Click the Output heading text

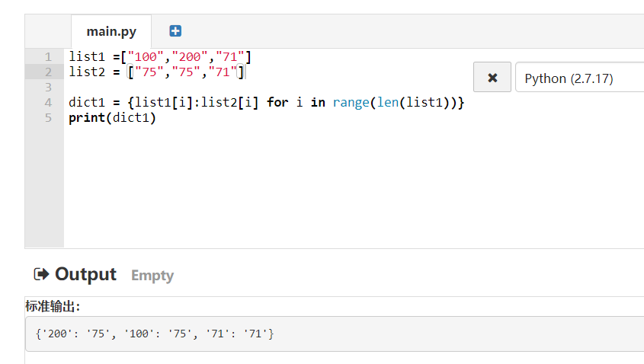pyautogui.click(x=85, y=274)
